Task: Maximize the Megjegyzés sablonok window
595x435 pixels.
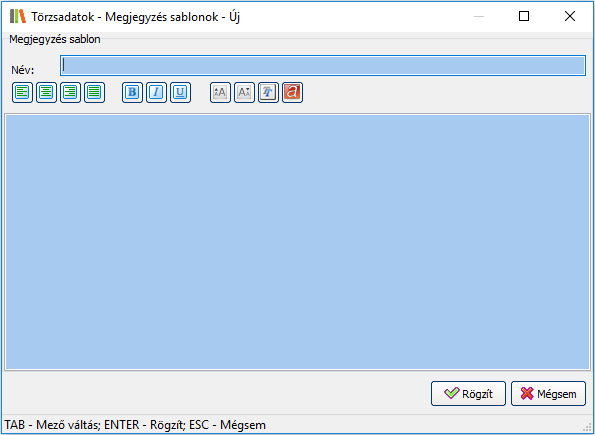Action: 524,16
